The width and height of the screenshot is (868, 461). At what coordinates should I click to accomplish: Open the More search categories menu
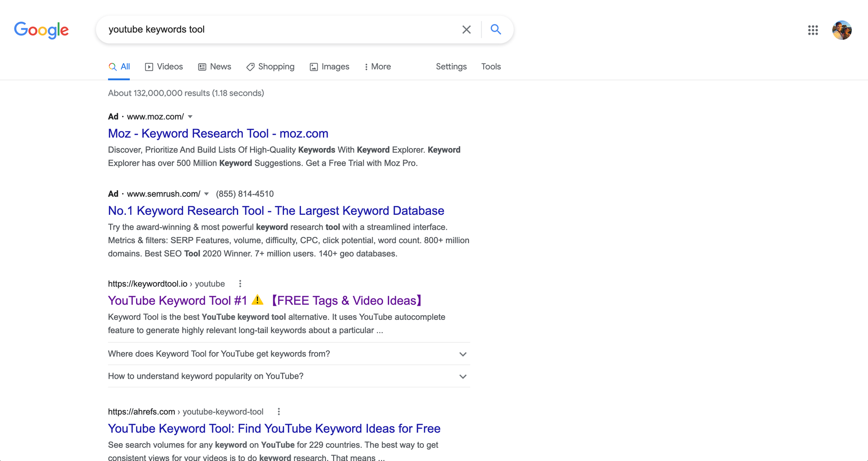pyautogui.click(x=377, y=67)
